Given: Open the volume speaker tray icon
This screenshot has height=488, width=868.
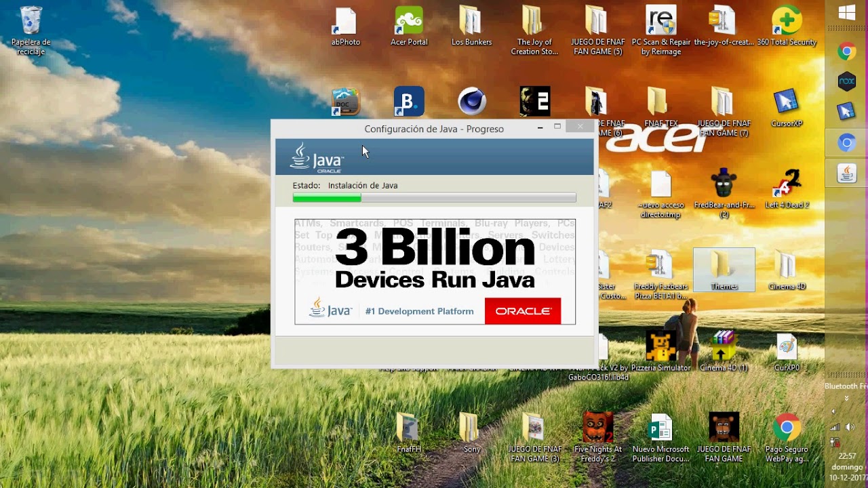Looking at the screenshot, I should 850,427.
